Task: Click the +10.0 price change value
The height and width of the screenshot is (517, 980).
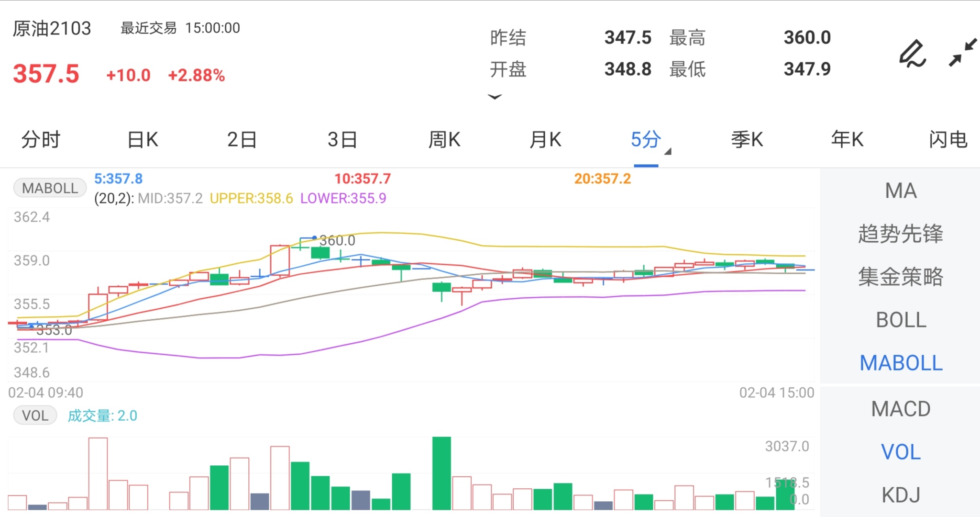Action: coord(128,75)
